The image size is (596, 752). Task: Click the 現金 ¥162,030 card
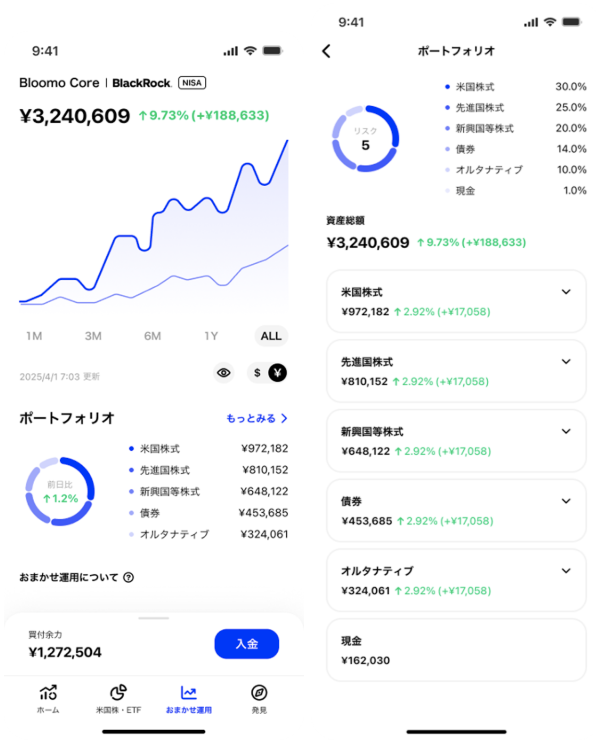coord(456,650)
